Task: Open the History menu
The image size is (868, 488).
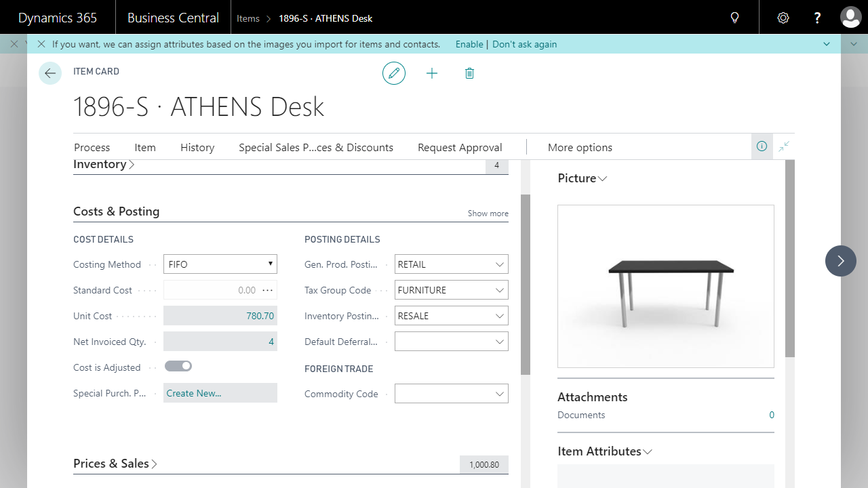Action: coord(197,147)
